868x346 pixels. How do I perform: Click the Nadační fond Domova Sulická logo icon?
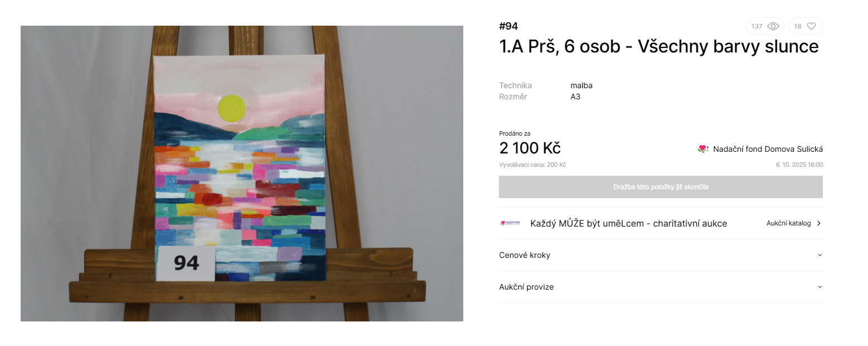tap(702, 149)
